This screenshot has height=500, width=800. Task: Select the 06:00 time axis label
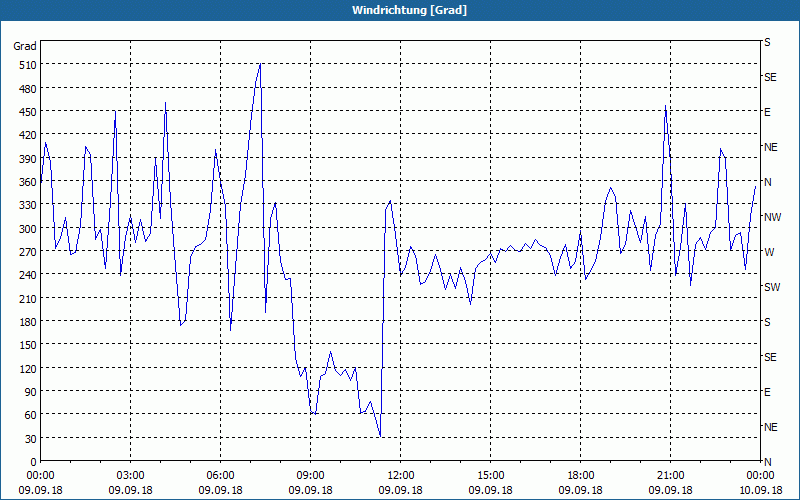(x=220, y=476)
